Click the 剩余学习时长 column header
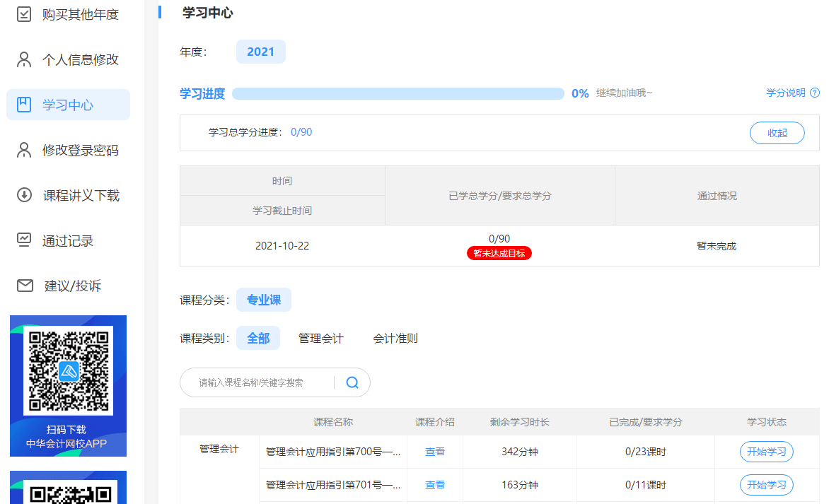The image size is (829, 504). [520, 422]
